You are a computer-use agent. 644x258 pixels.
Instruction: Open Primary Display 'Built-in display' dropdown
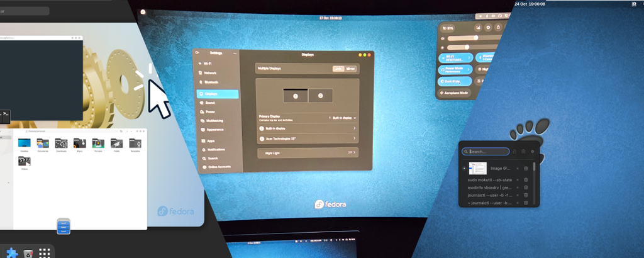click(342, 118)
